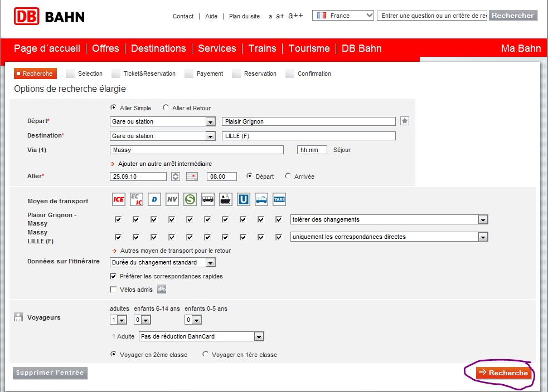Enable the Vélos admis checkbox

click(x=113, y=290)
